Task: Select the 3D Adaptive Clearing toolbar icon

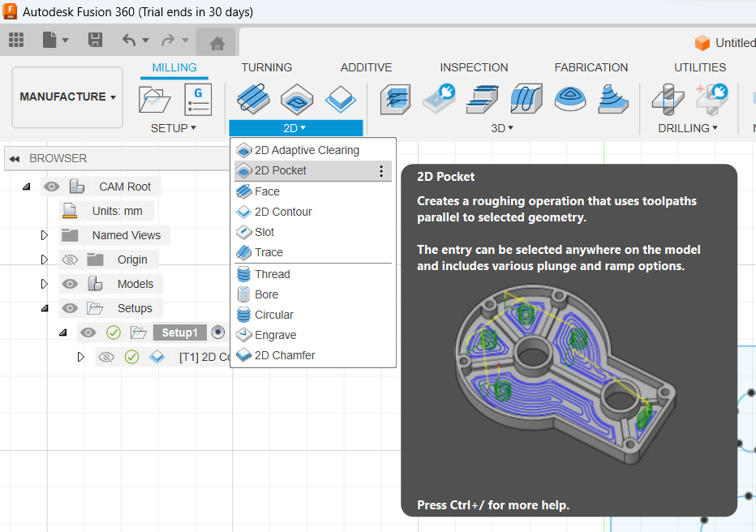Action: tap(395, 99)
